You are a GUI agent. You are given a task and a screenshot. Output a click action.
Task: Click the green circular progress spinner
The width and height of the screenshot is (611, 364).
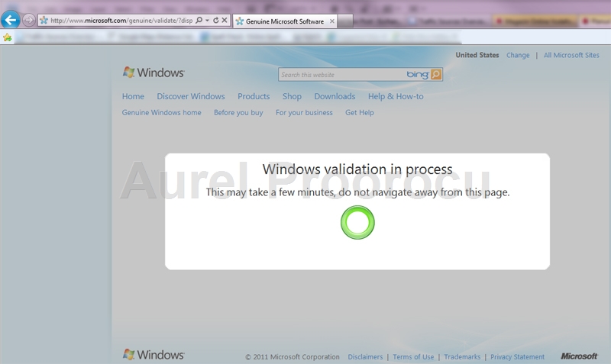[357, 222]
